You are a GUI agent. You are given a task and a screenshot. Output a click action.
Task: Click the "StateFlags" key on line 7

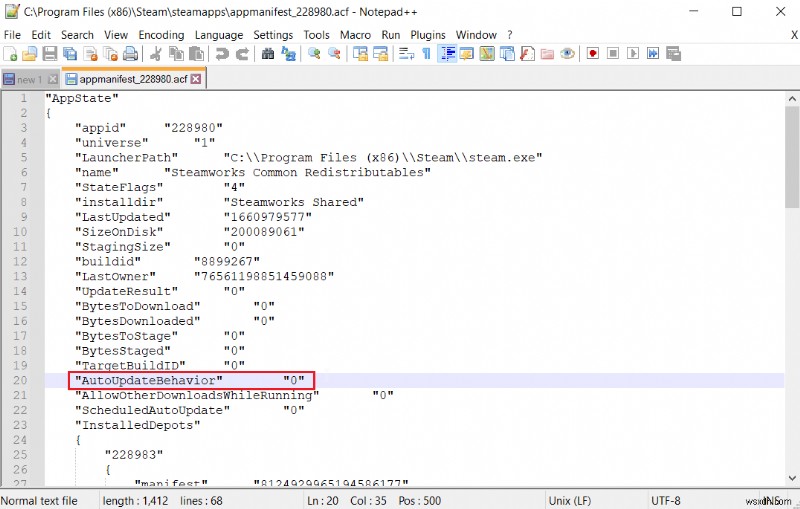click(x=119, y=187)
